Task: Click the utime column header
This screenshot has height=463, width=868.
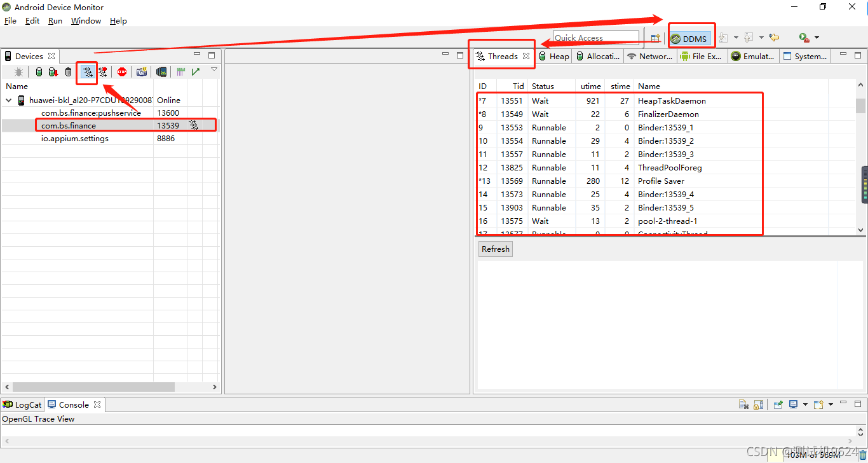Action: (x=590, y=86)
